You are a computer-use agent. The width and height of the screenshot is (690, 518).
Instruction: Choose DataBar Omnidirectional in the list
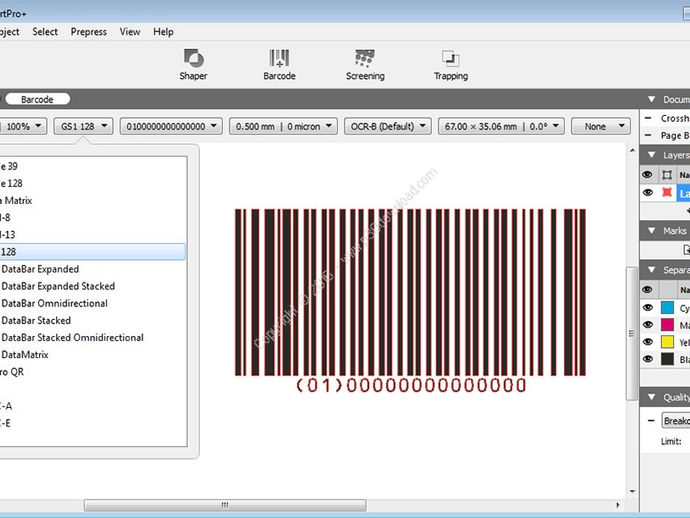point(92,303)
